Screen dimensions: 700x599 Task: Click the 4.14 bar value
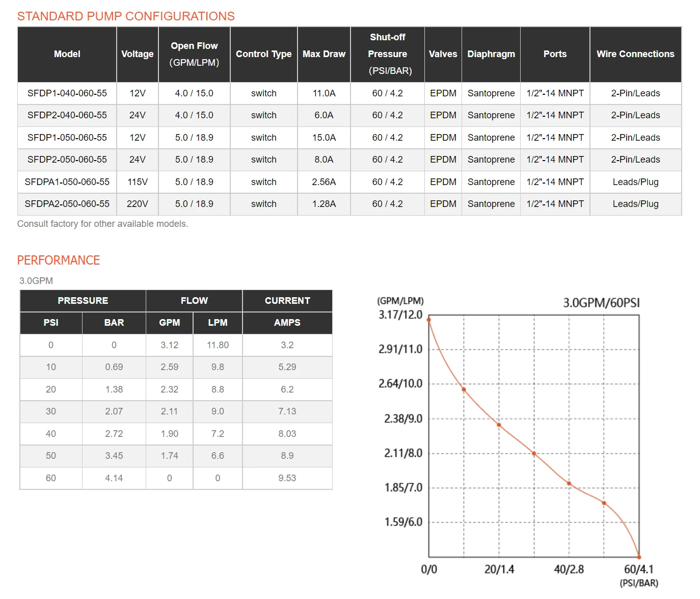pos(114,478)
